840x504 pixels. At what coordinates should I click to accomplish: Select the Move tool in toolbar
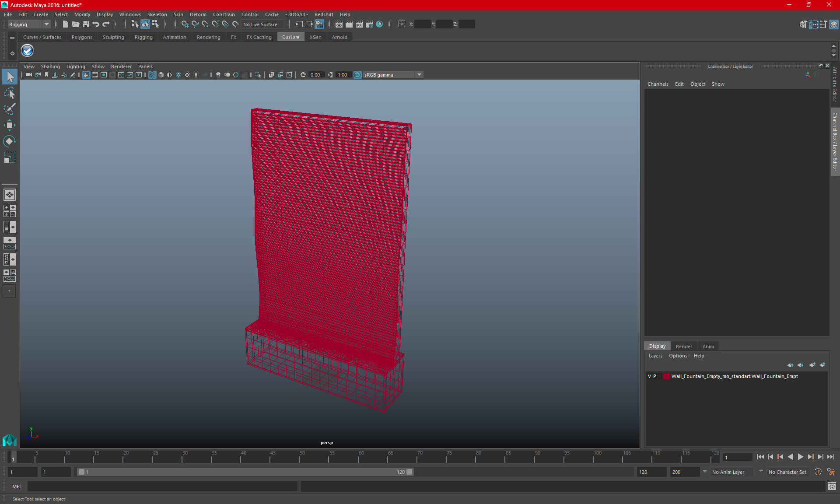pyautogui.click(x=10, y=125)
